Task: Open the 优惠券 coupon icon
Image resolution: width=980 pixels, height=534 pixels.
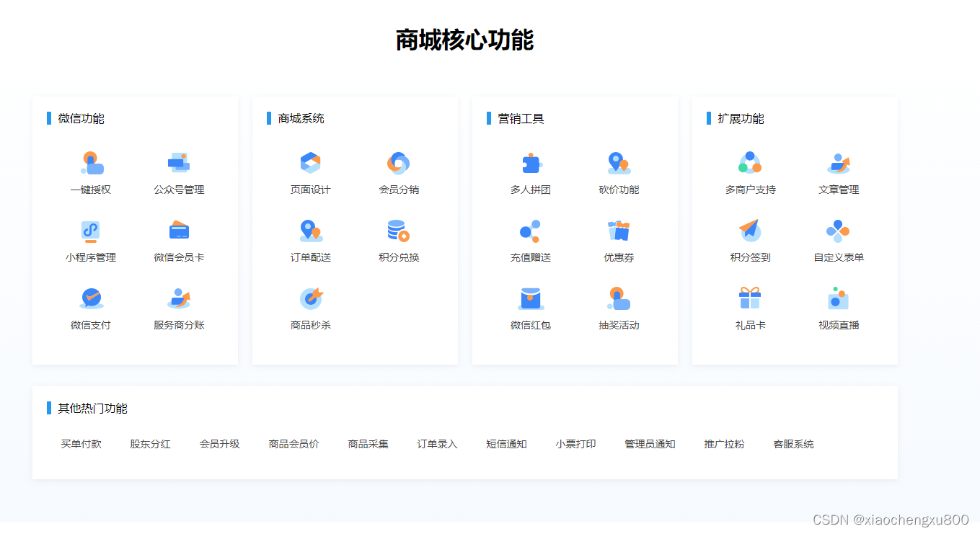Action: [617, 231]
